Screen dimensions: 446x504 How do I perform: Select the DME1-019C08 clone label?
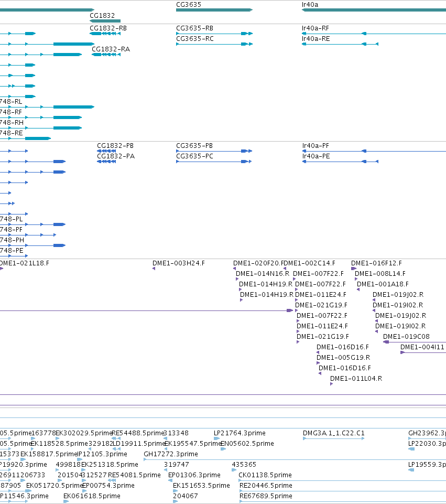pos(406,337)
